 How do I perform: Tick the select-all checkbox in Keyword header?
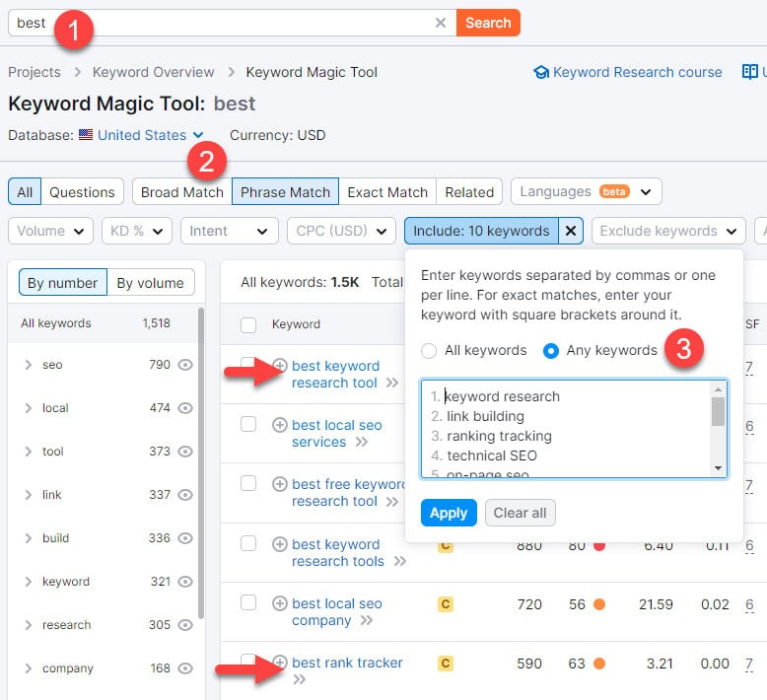[x=248, y=324]
